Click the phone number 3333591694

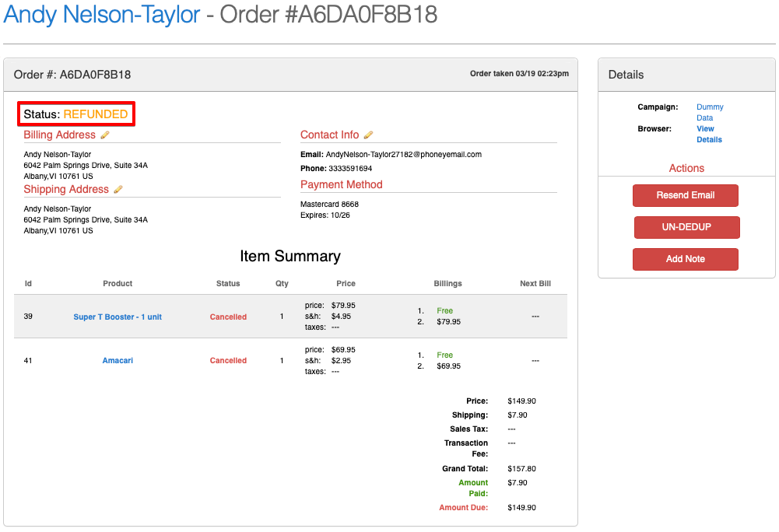click(x=349, y=169)
